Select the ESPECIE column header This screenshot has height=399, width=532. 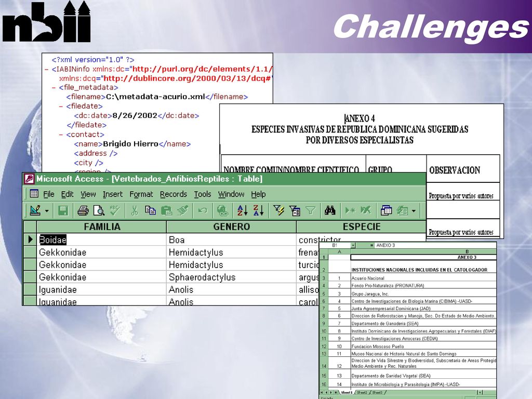(362, 227)
